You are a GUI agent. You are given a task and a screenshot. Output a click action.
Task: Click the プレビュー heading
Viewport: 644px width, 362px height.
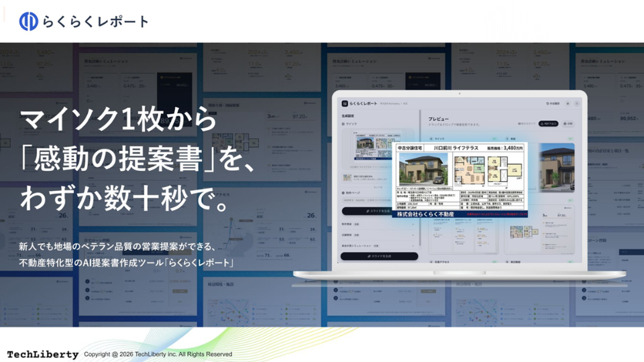(439, 119)
